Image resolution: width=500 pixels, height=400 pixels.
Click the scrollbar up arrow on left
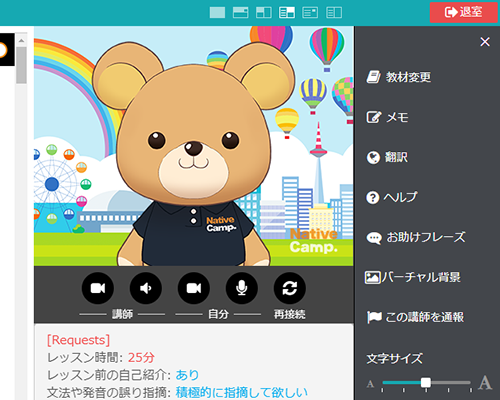[21, 41]
